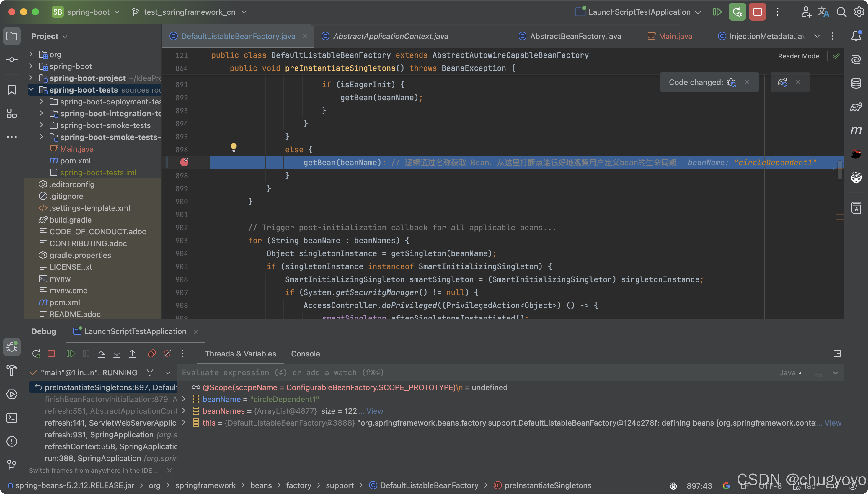The width and height of the screenshot is (868, 494).
Task: Toggle Mute Breakpoints in debug toolbar
Action: pos(167,354)
